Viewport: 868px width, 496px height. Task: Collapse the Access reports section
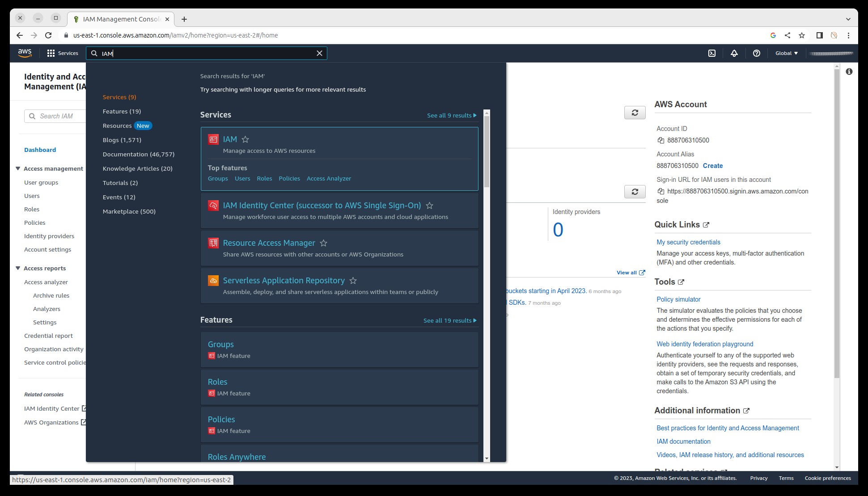pyautogui.click(x=18, y=268)
